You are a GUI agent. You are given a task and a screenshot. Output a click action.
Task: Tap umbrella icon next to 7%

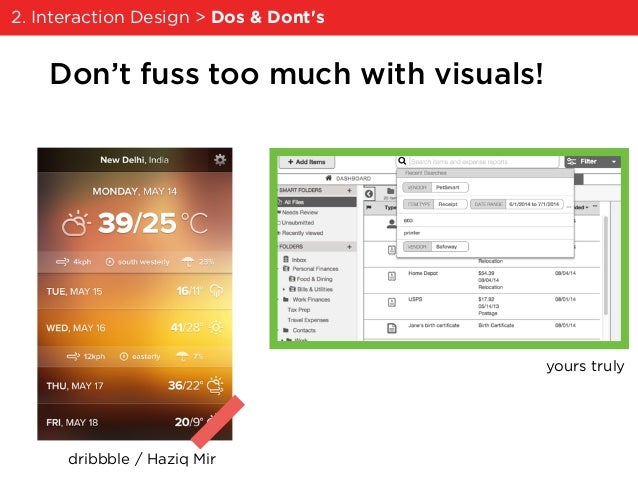tap(182, 356)
